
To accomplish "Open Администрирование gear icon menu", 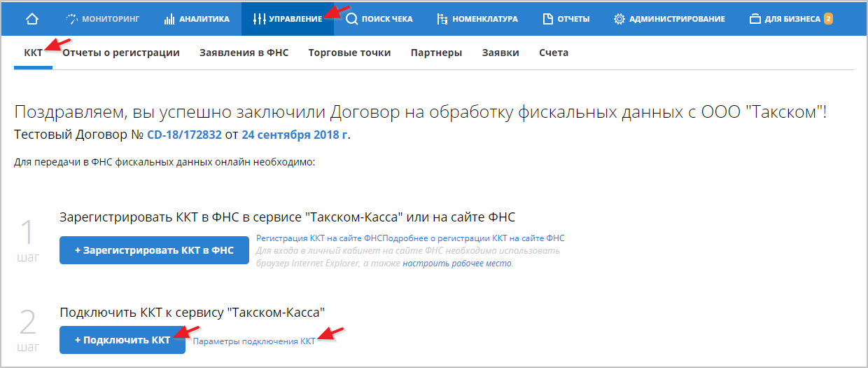I will (x=619, y=19).
